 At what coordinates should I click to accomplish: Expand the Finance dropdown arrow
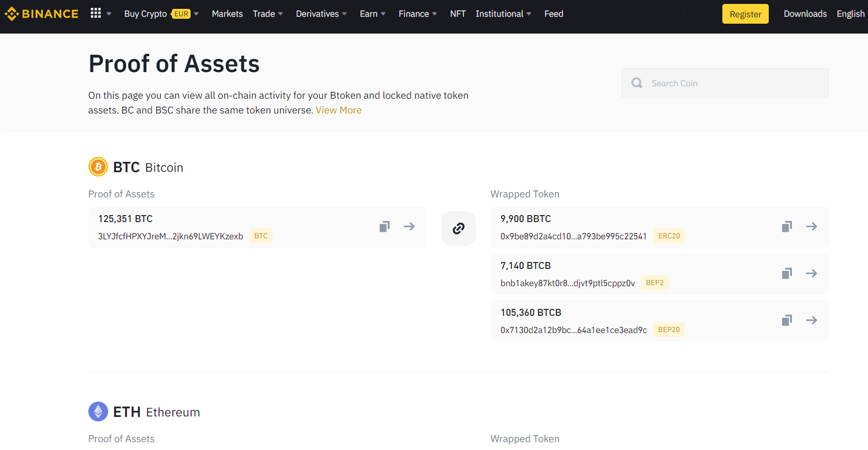point(434,14)
